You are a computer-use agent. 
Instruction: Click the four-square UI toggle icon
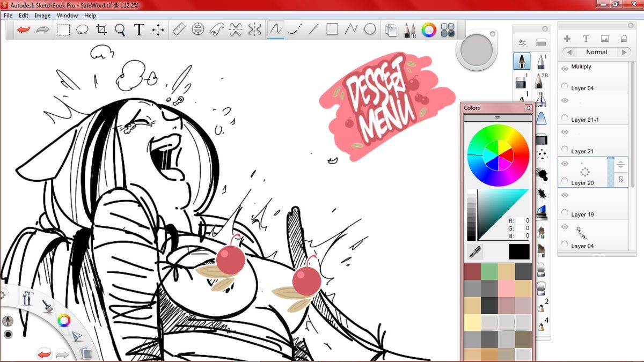[447, 30]
